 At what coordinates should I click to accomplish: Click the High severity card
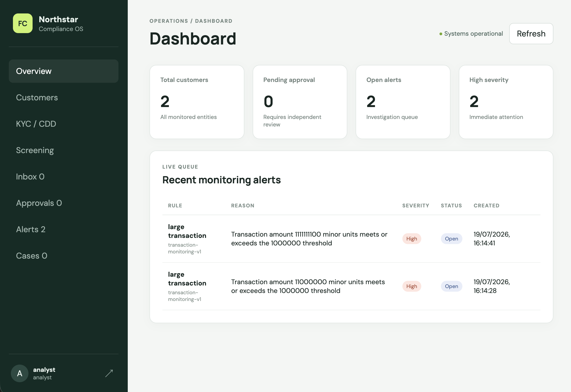(506, 102)
